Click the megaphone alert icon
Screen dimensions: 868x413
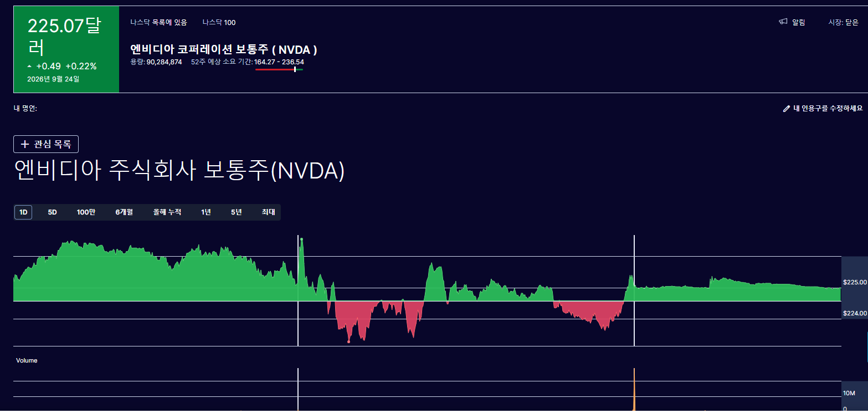click(783, 22)
